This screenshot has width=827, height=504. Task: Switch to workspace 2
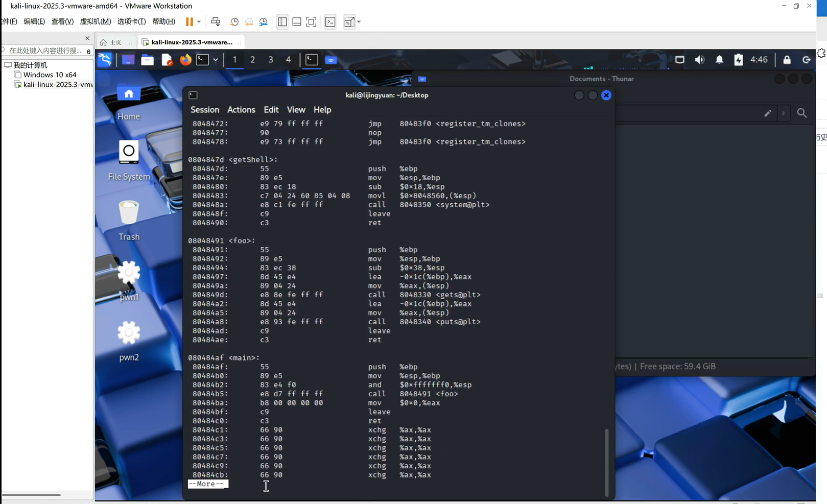[x=252, y=60]
